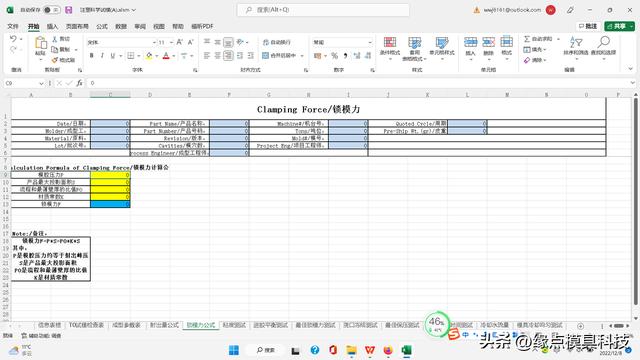Click Format as Table icon
Viewport: 640px width, 360px height.
[x=414, y=42]
